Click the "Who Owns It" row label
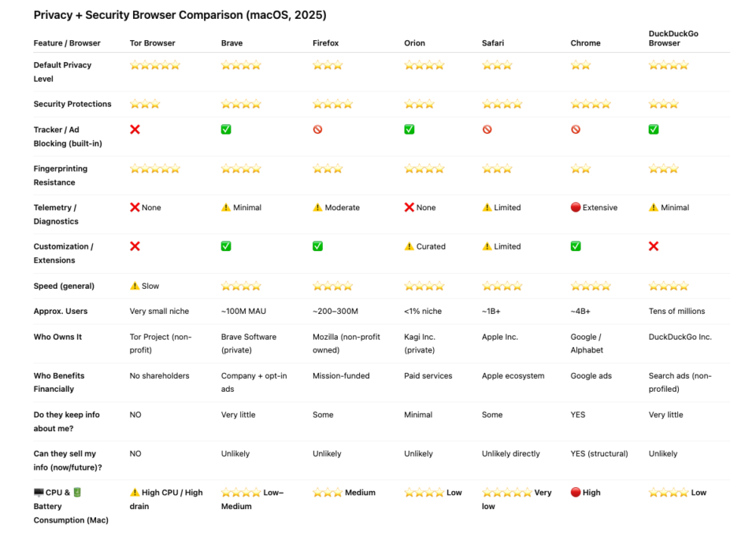The image size is (756, 543). [x=57, y=337]
